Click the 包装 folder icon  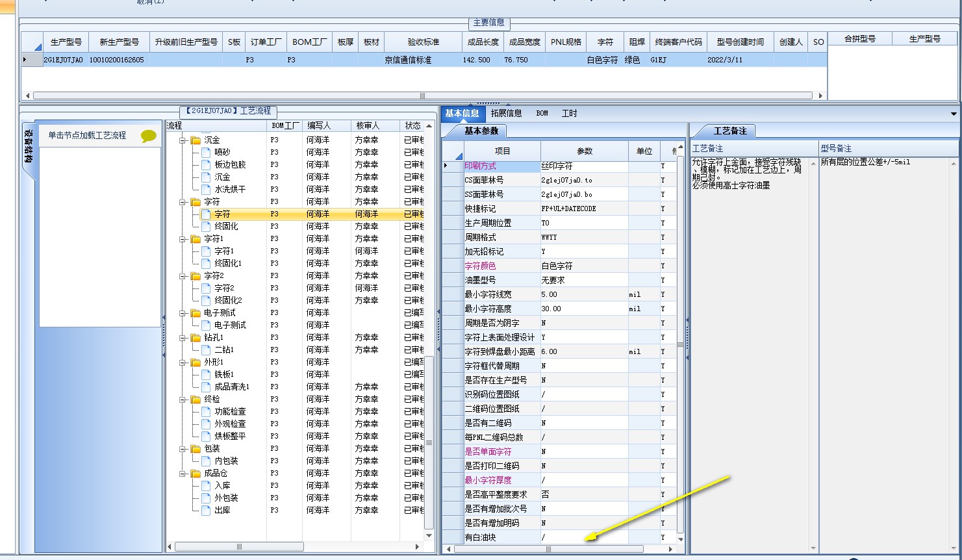(x=196, y=448)
